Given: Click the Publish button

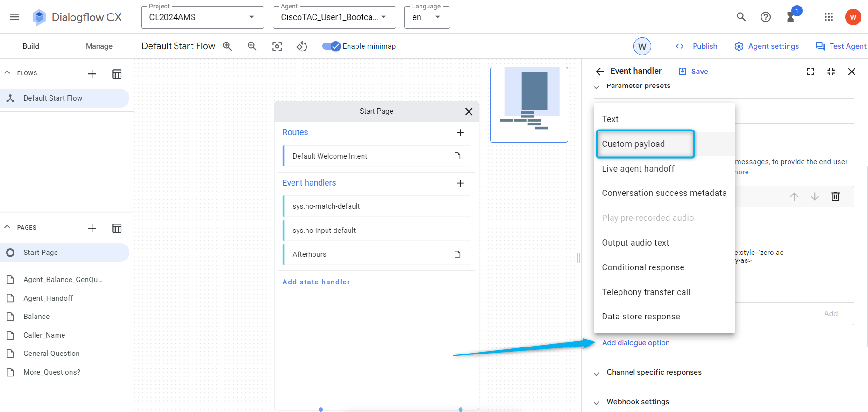Looking at the screenshot, I should tap(696, 46).
